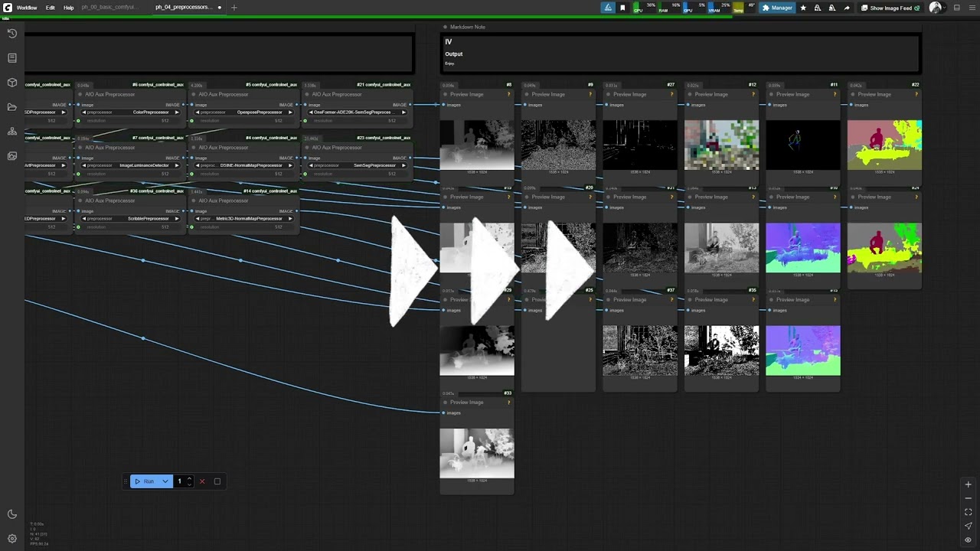Viewport: 980px width, 551px height.
Task: Open help icon on Preview Image #8
Action: pyautogui.click(x=508, y=95)
